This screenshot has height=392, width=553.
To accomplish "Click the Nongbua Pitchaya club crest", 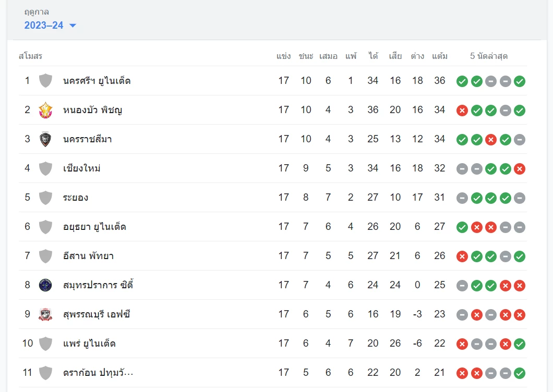I will tap(46, 110).
